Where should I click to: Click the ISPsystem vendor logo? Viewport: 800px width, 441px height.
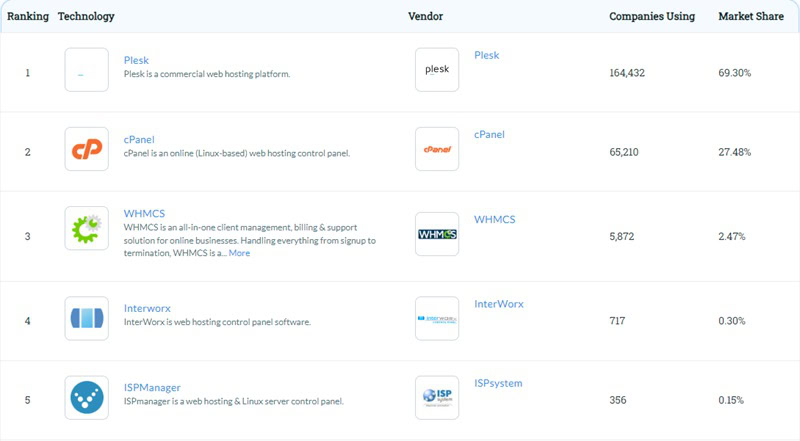coord(437,398)
